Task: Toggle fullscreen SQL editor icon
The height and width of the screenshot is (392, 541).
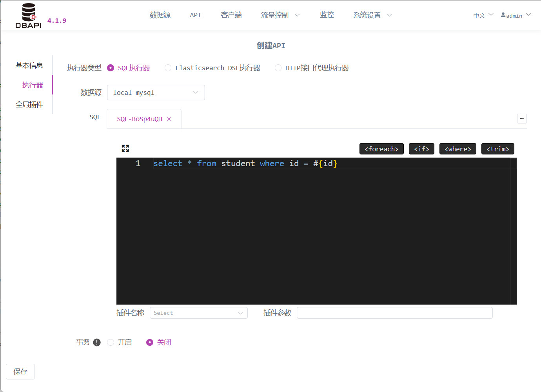Action: (125, 148)
